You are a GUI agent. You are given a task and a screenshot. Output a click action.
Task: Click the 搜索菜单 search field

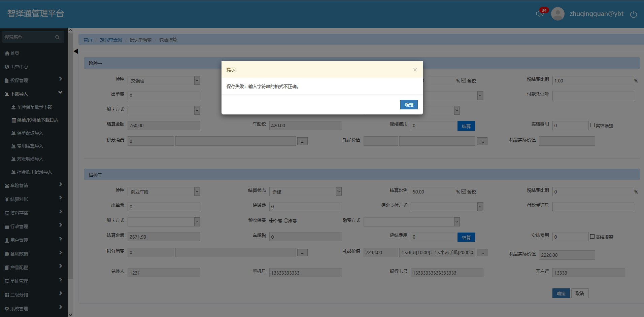click(x=33, y=37)
